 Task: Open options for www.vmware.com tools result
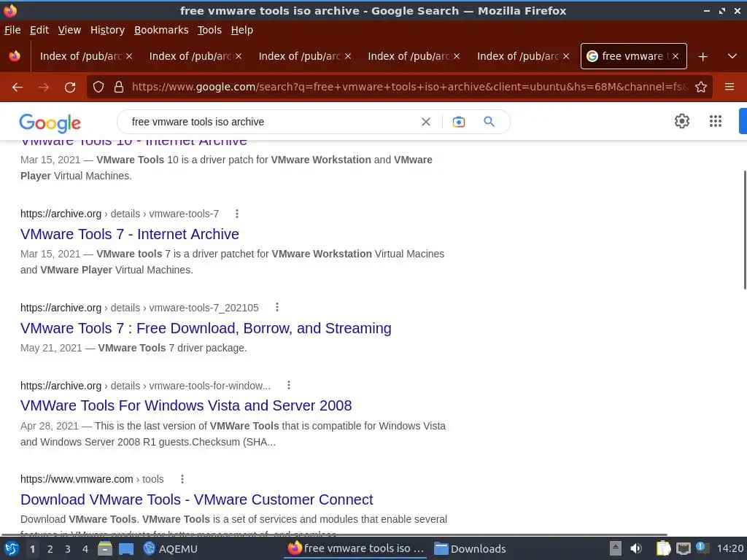(x=182, y=479)
